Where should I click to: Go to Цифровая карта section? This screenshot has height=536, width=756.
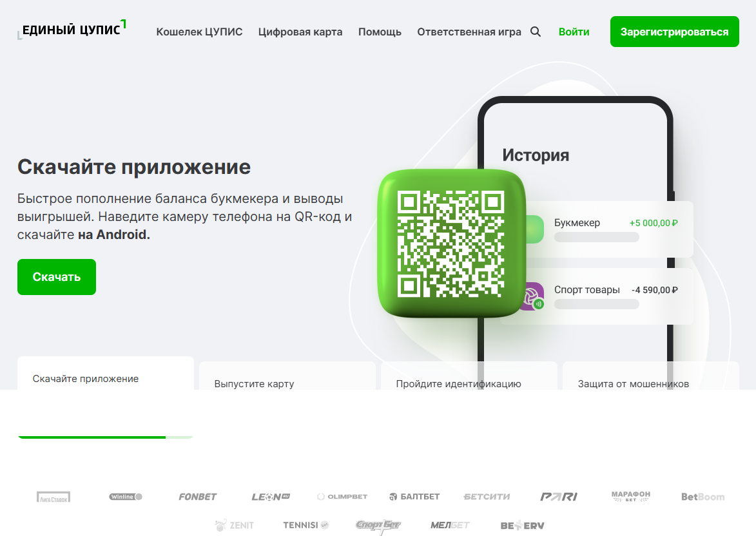tap(300, 32)
